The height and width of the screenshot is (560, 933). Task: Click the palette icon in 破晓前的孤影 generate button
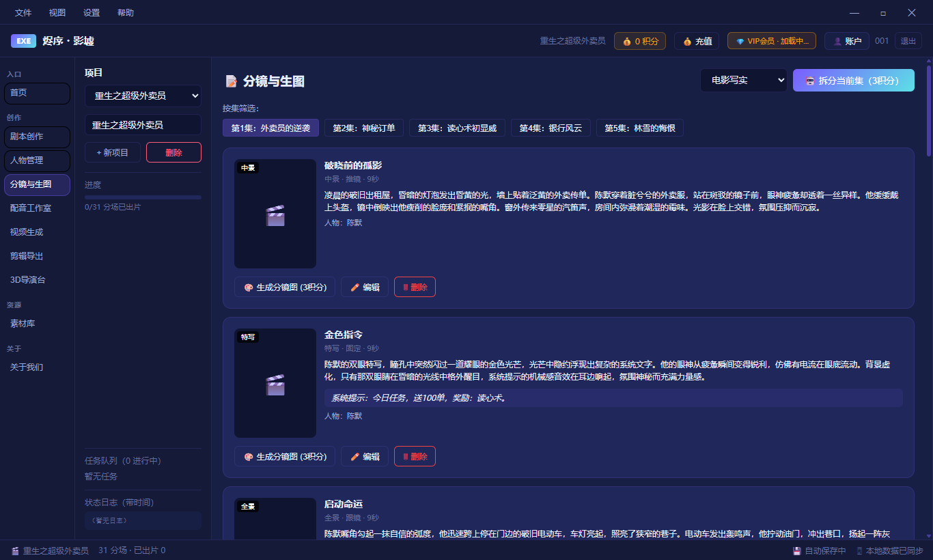[249, 288]
